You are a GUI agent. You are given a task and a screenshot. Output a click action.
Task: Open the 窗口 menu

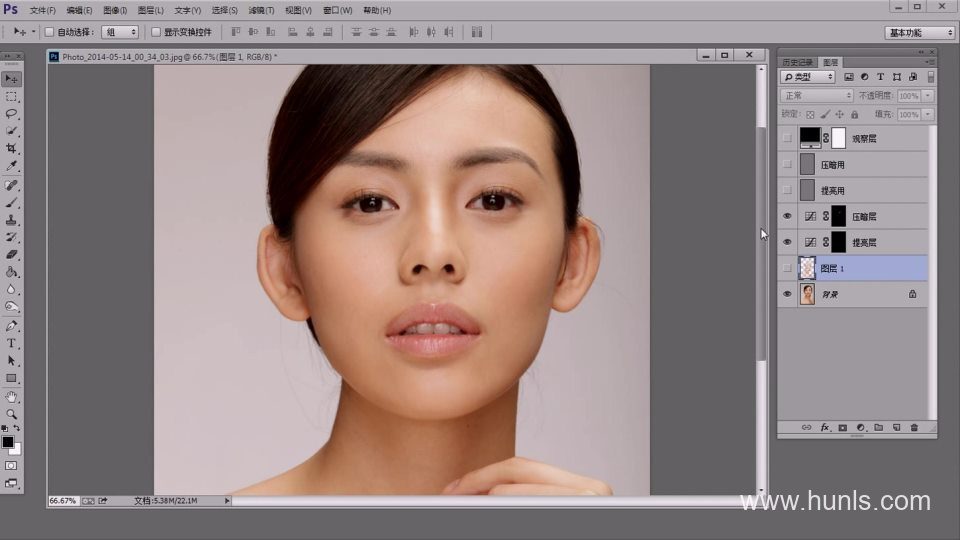coord(338,10)
